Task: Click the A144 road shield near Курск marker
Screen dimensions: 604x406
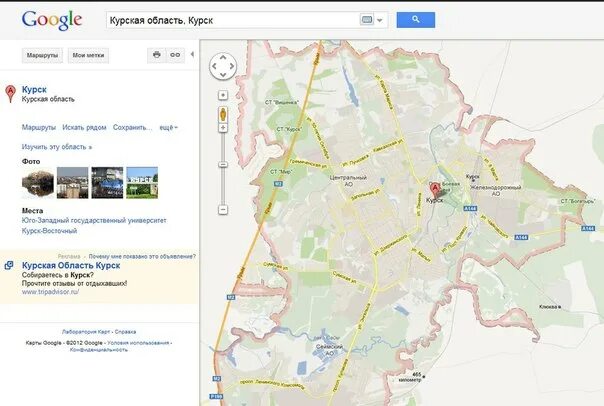Action: coord(470,208)
